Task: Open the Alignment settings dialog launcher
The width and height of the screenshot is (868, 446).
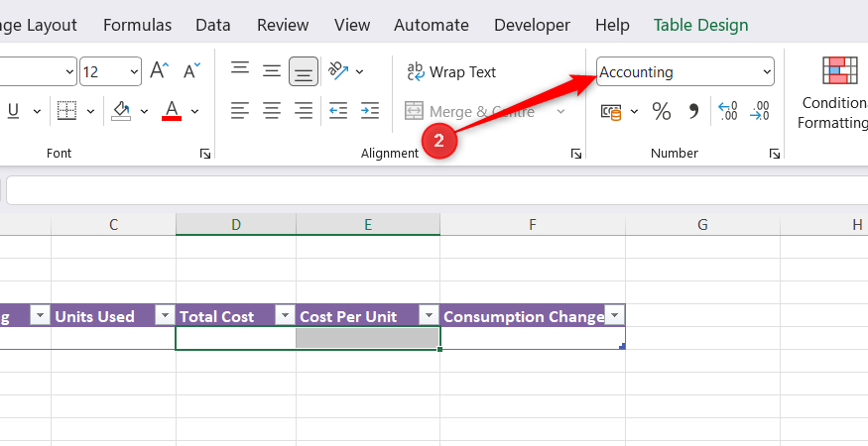Action: click(576, 154)
